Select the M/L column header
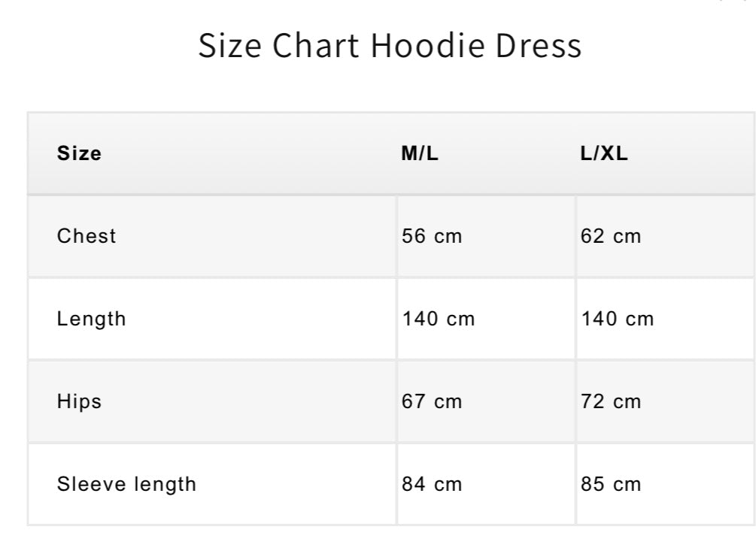The image size is (756, 560). pos(420,153)
